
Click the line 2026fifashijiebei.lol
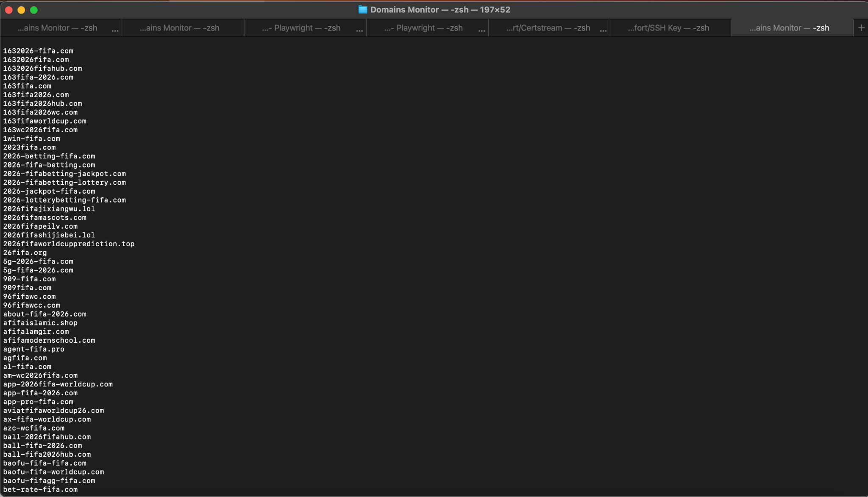coord(49,235)
